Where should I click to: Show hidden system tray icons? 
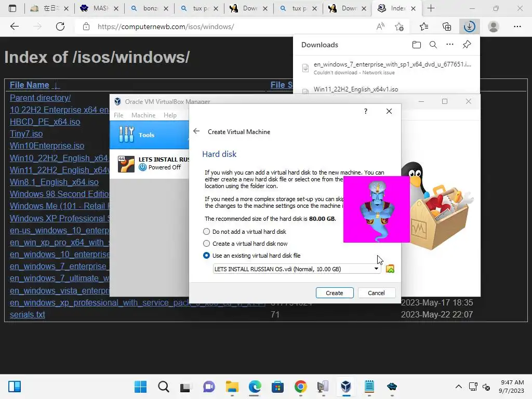[x=458, y=387]
